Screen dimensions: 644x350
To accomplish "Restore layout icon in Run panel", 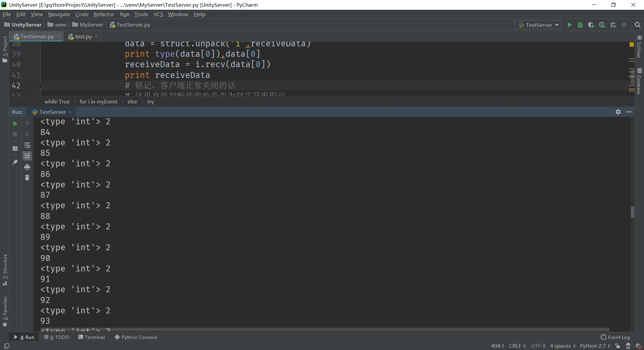I will [15, 148].
